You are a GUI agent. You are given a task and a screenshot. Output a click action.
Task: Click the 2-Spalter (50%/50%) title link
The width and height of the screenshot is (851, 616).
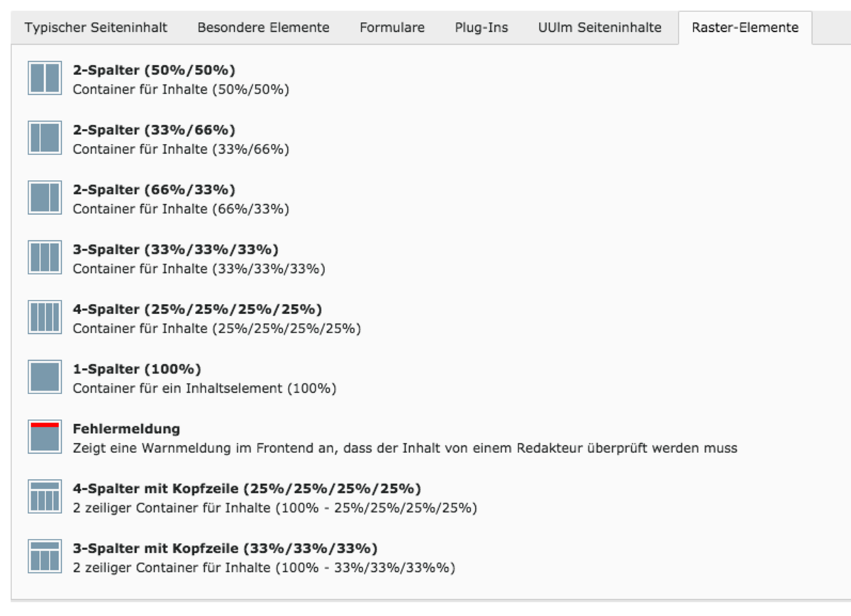pyautogui.click(x=154, y=70)
